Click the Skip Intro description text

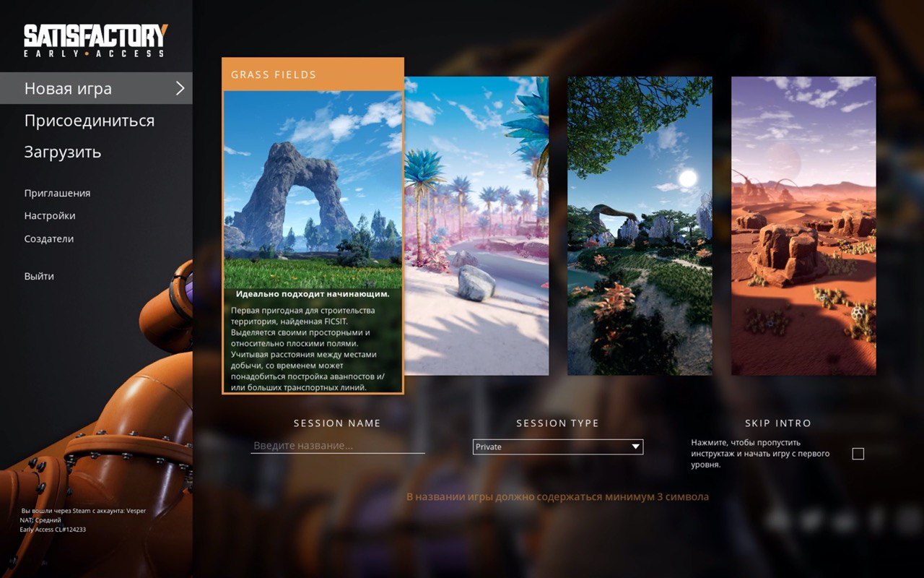click(760, 454)
